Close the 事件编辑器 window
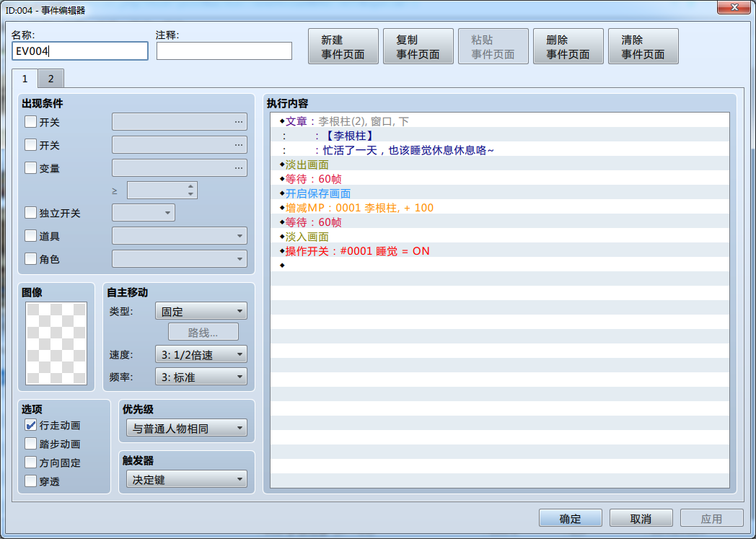Image resolution: width=756 pixels, height=539 pixels. pyautogui.click(x=734, y=7)
